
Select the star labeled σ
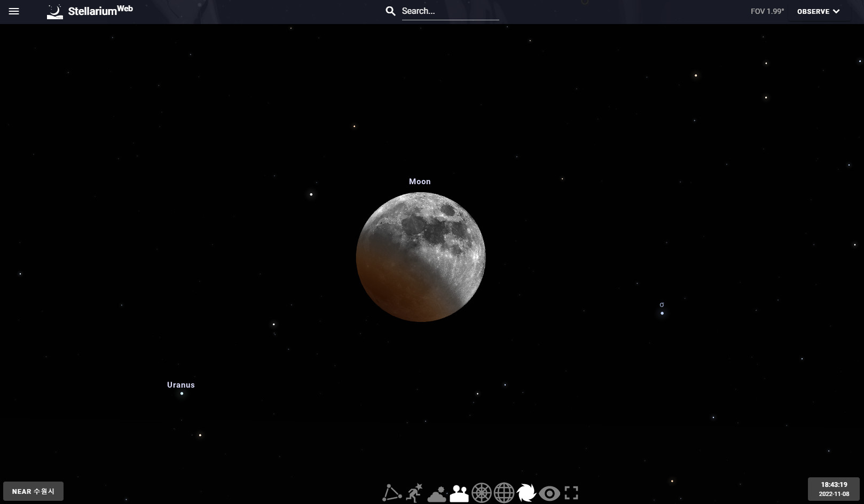click(662, 313)
